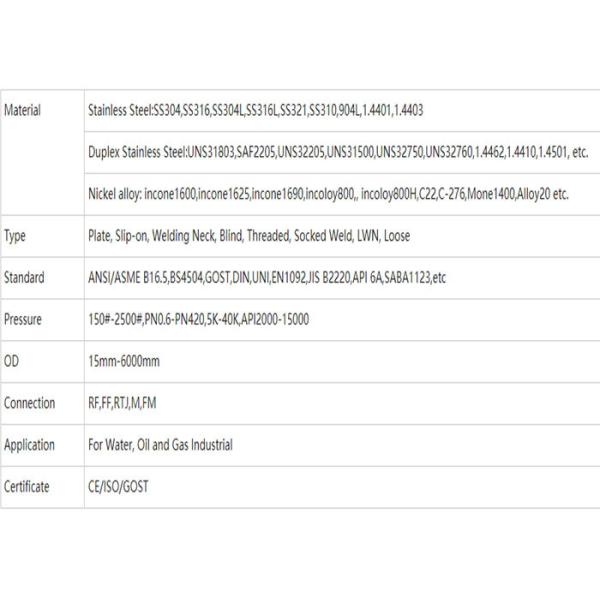Viewport: 600px width, 600px height.
Task: Click the CE/ISO/GOST value
Action: [x=118, y=487]
